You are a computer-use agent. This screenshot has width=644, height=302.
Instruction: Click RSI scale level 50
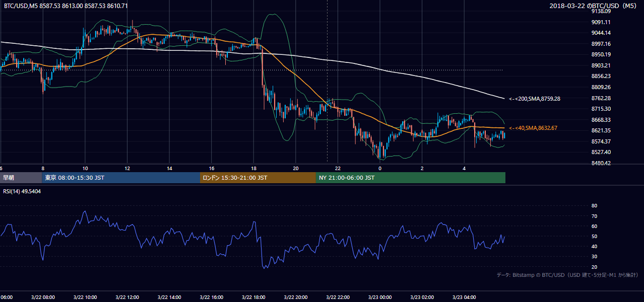594,236
